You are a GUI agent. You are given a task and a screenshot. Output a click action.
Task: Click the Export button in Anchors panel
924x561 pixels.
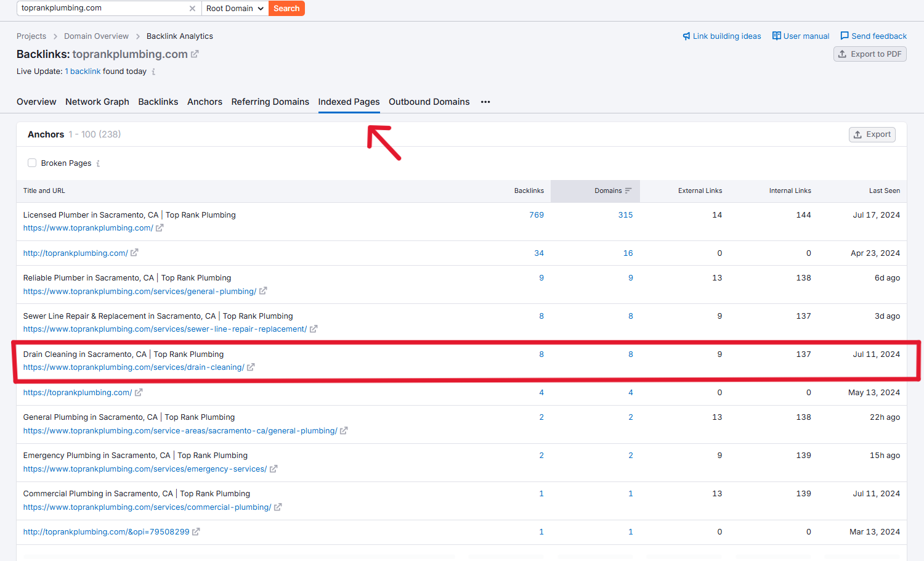pyautogui.click(x=872, y=134)
